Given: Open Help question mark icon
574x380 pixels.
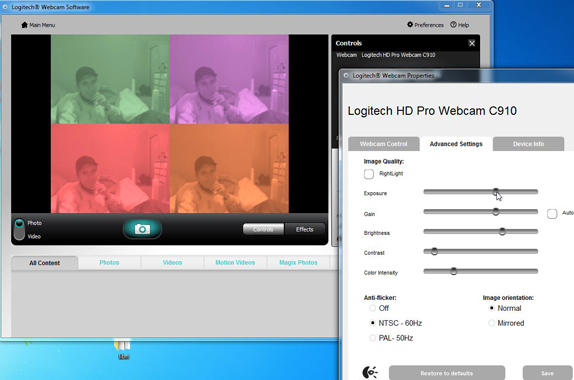Looking at the screenshot, I should pos(453,25).
